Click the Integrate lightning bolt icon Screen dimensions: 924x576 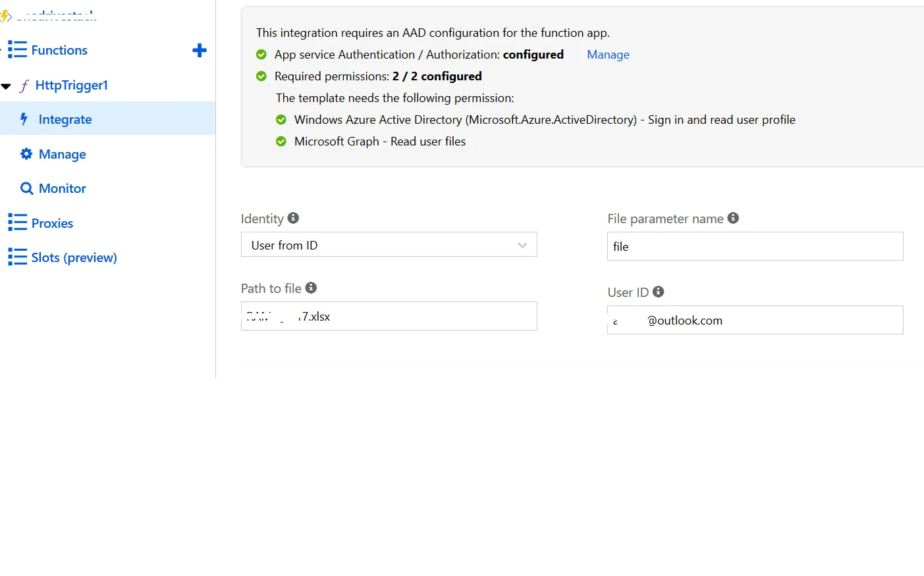click(24, 119)
